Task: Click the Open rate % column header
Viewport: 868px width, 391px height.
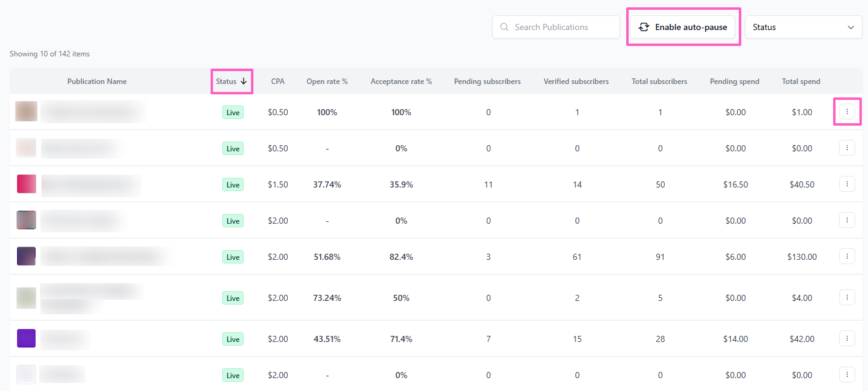Action: [x=327, y=82]
